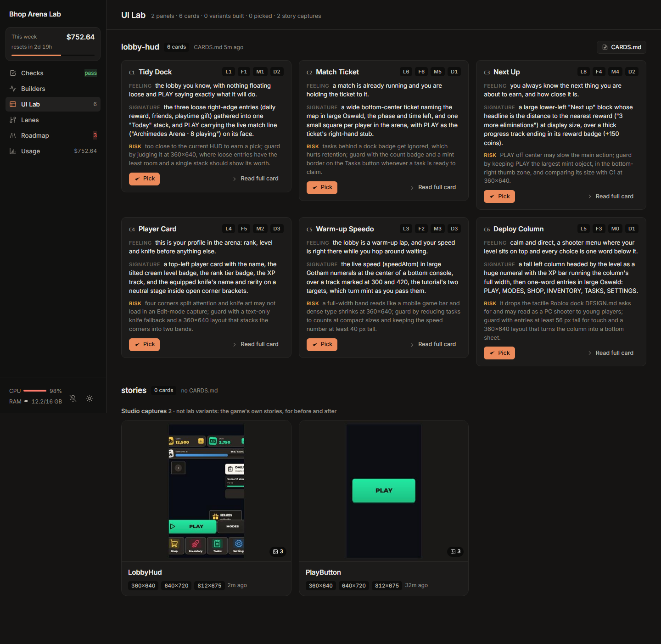Click the D3 tag on Player Card
This screenshot has width=661, height=644.
click(x=277, y=229)
